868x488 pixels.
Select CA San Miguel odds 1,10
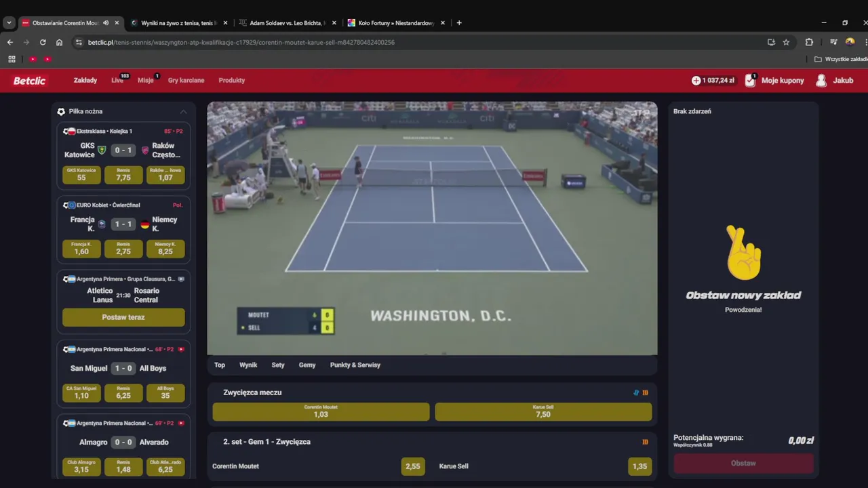tap(81, 393)
